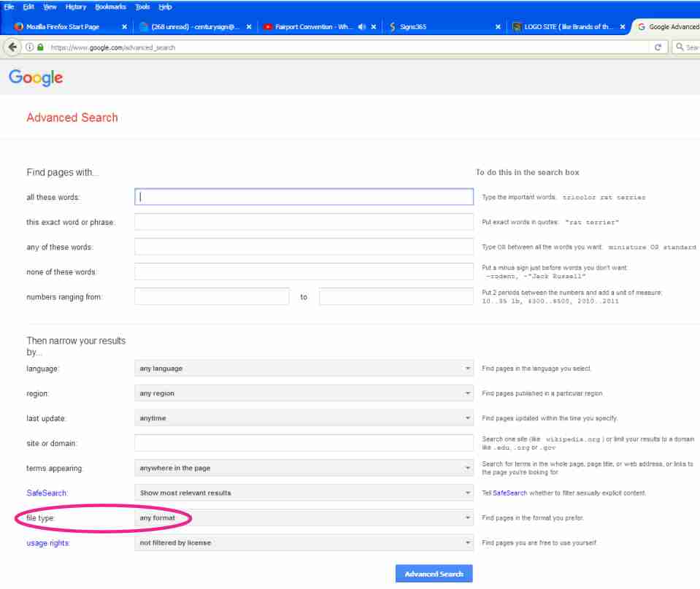Open the 'any language' dropdown

coord(304,369)
